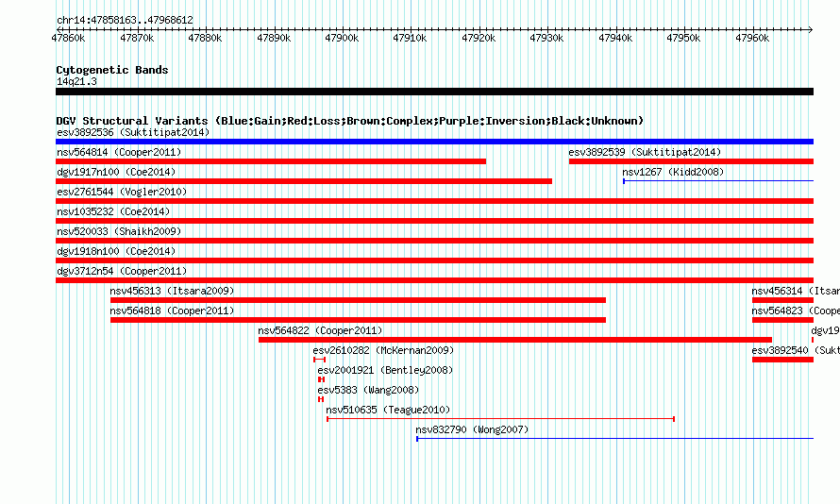Click the dgv3712n54 (Cooper2011) label
The height and width of the screenshot is (504, 840).
(122, 271)
